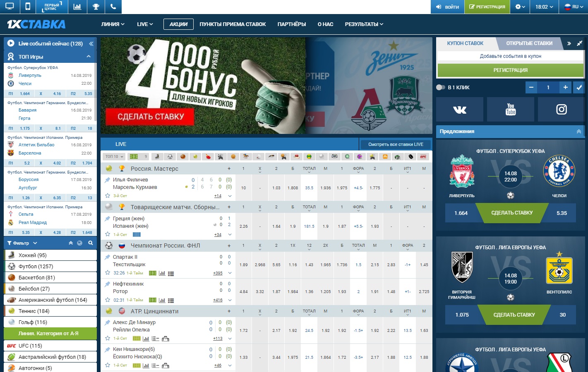
Task: Click the ВОЙТИ login button
Action: [448, 7]
